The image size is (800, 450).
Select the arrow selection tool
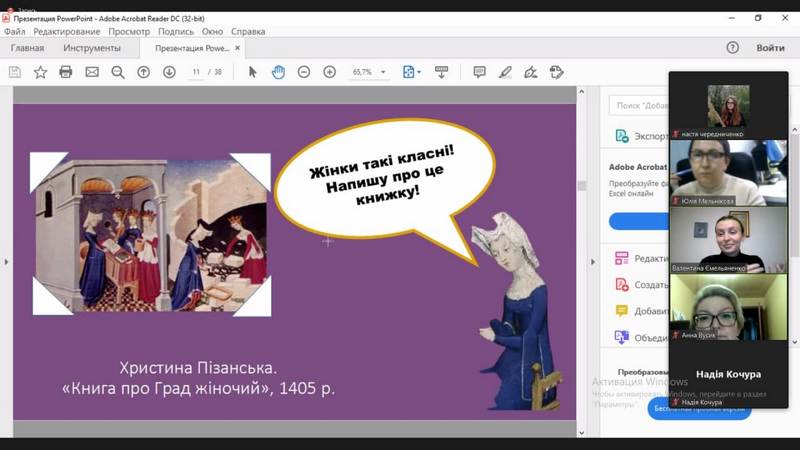[x=253, y=72]
